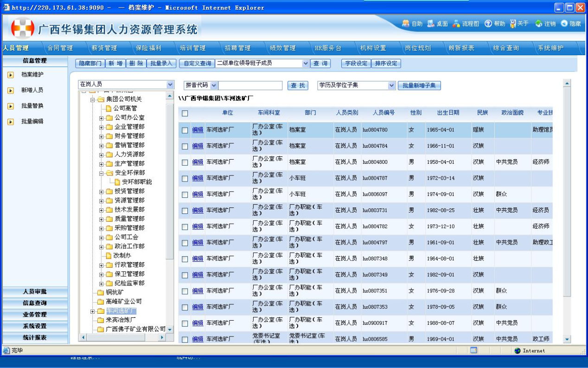This screenshot has width=588, height=368.
Task: Check the select-all checkbox in table header
Action: [x=185, y=113]
